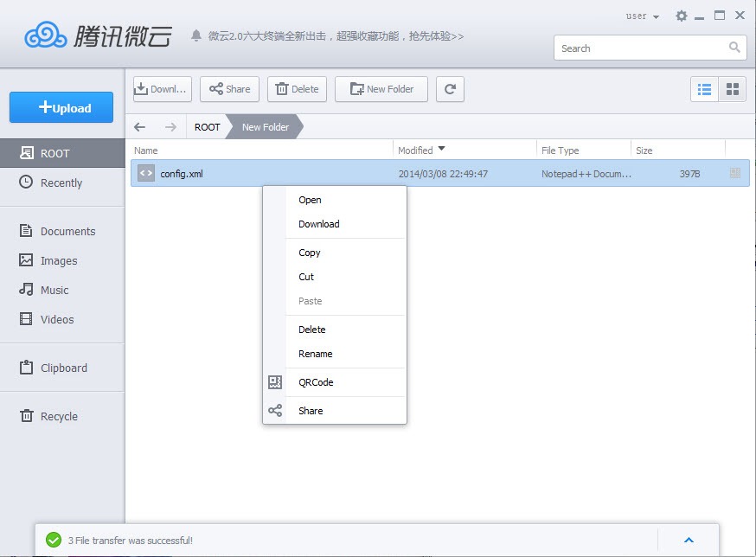Open Videos in the sidebar
The width and height of the screenshot is (756, 557).
pos(62,320)
